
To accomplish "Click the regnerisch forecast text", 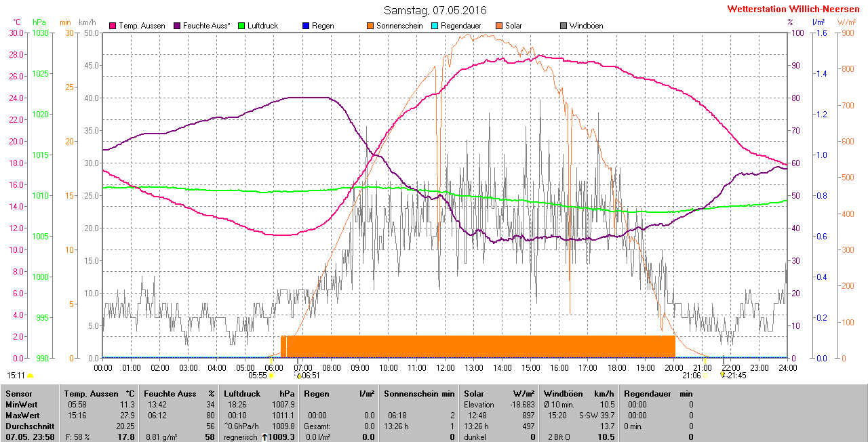I will pos(241,437).
